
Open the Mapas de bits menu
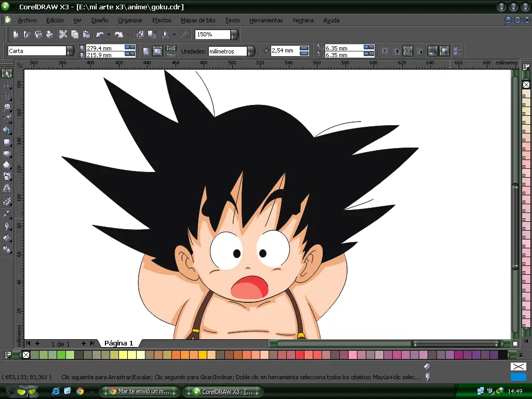pyautogui.click(x=198, y=20)
